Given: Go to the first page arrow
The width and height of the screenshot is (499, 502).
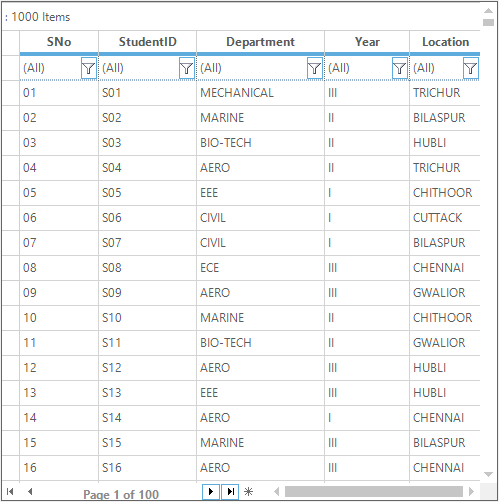Looking at the screenshot, I should [10, 491].
